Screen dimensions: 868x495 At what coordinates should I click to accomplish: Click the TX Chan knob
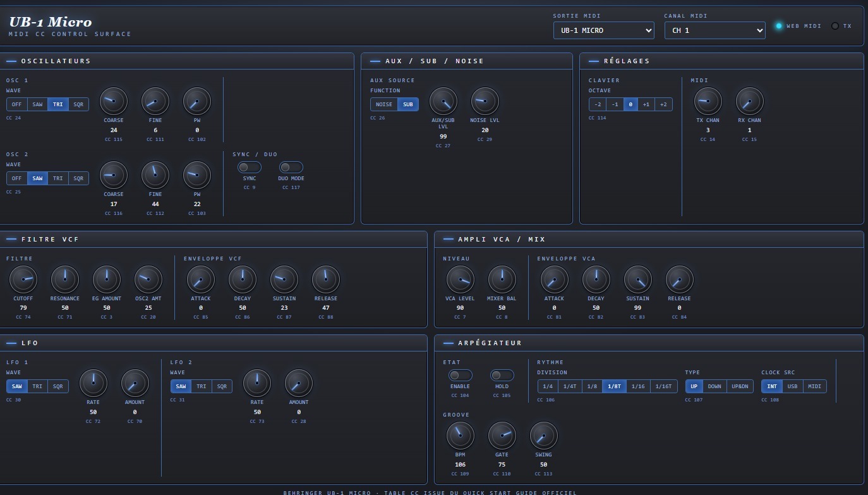tap(708, 101)
